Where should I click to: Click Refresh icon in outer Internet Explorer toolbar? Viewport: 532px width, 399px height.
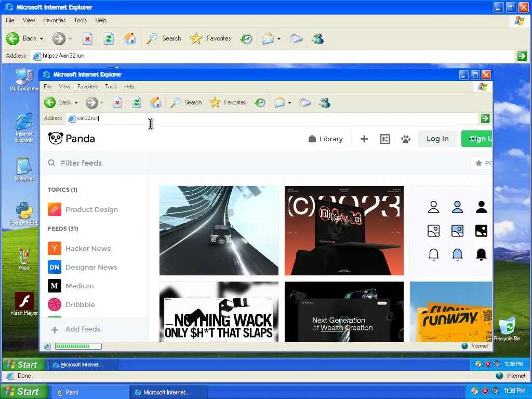109,38
